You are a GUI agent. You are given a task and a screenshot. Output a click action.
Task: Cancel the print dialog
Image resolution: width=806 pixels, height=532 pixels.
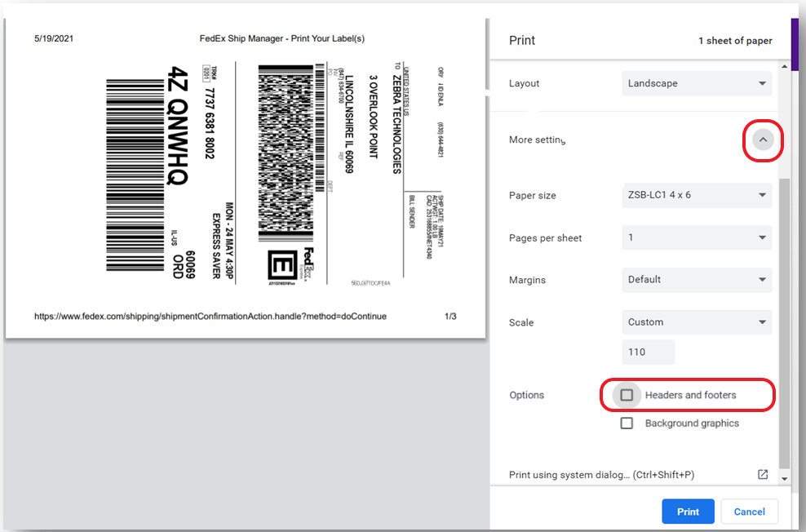pyautogui.click(x=749, y=512)
